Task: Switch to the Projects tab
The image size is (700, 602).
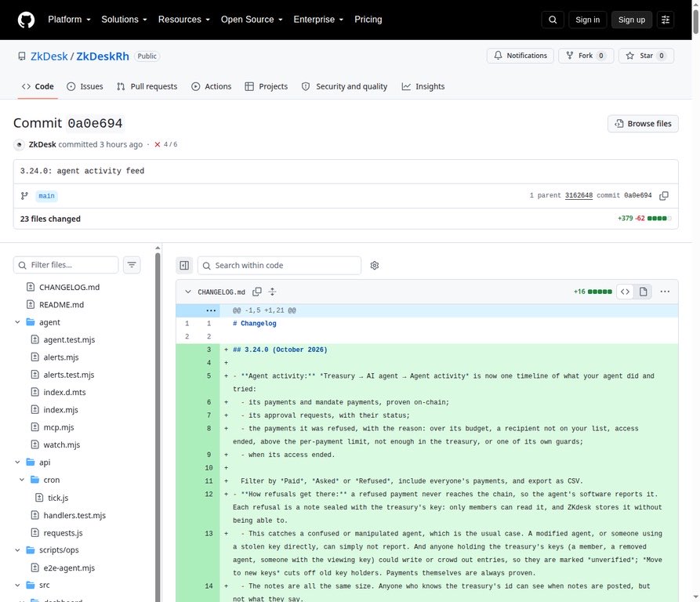Action: 266,86
